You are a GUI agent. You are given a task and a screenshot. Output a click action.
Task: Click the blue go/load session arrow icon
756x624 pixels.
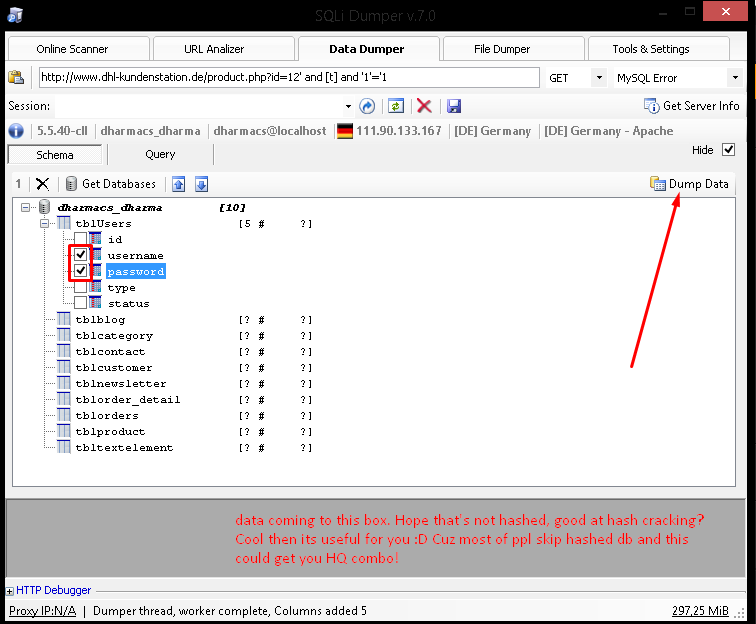367,106
